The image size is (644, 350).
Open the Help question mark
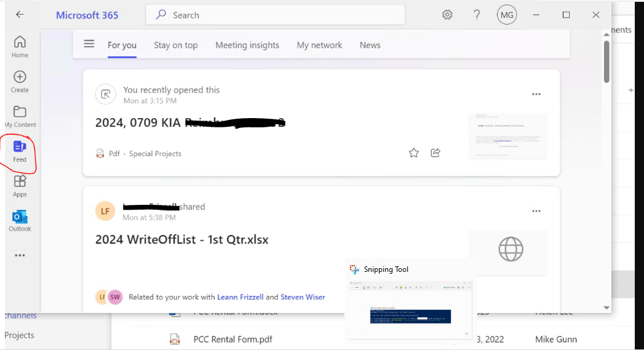coord(477,15)
